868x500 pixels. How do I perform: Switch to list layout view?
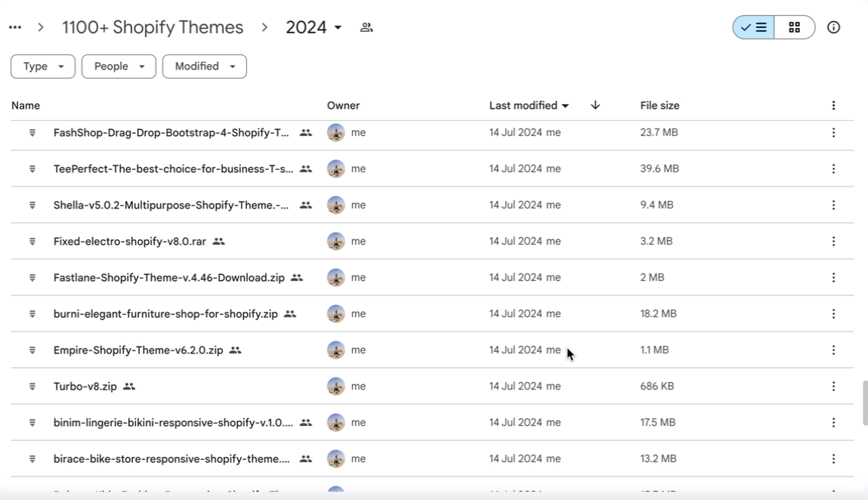(753, 27)
